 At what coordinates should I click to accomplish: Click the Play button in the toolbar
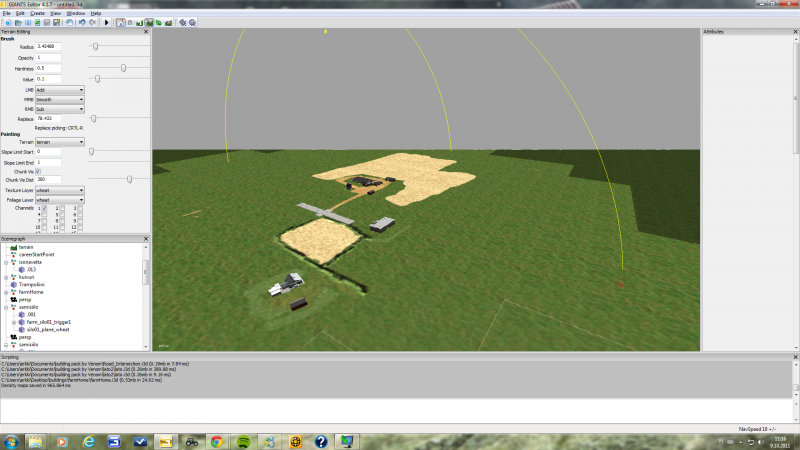pyautogui.click(x=107, y=22)
